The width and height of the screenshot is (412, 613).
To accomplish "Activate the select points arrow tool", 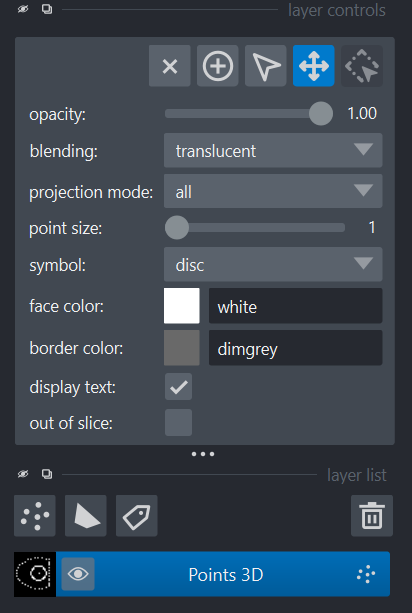I will 266,66.
